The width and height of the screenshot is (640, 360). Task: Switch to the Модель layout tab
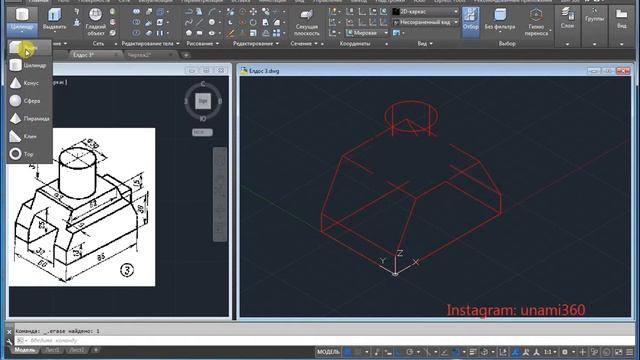click(25, 350)
